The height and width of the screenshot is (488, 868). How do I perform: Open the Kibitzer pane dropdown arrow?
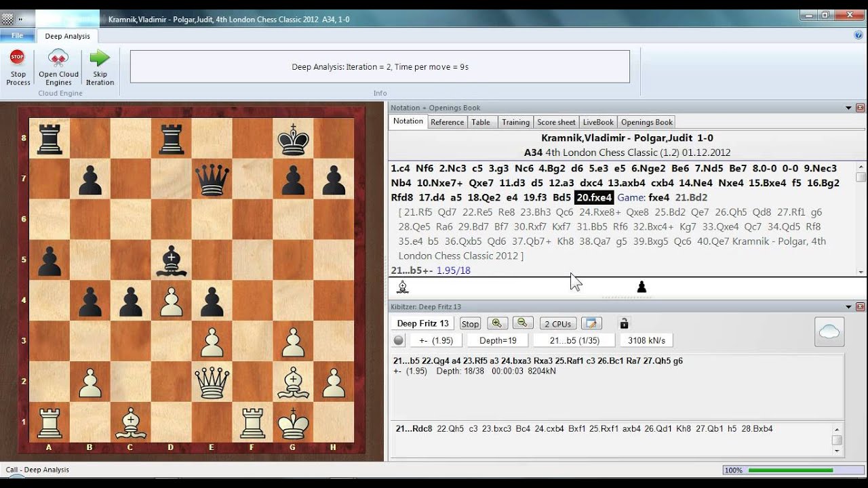(x=848, y=307)
